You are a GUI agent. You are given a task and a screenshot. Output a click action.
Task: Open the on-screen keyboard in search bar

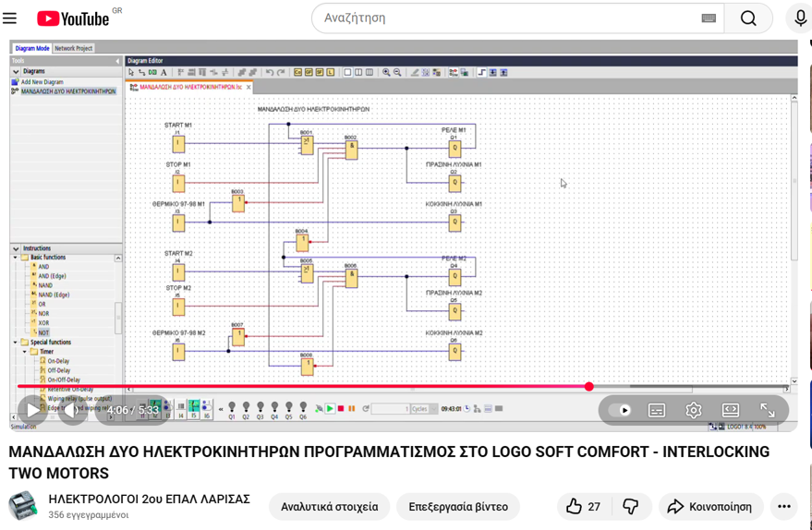point(709,18)
